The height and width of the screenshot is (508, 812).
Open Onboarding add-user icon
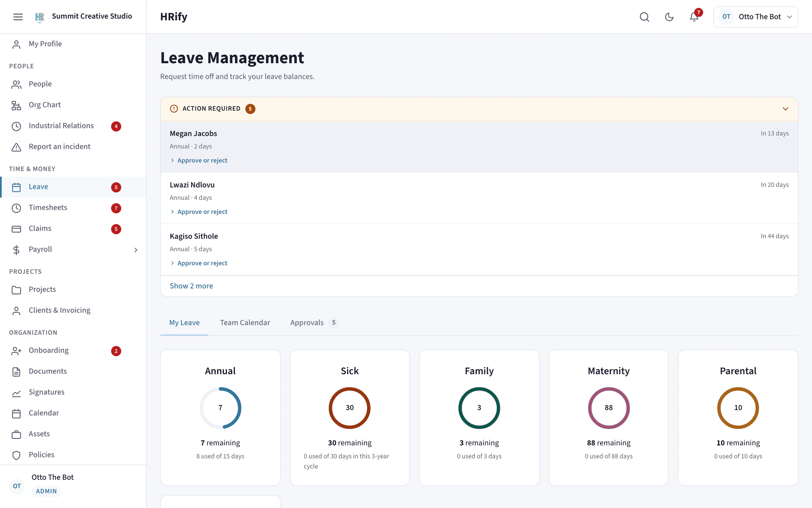pos(16,351)
